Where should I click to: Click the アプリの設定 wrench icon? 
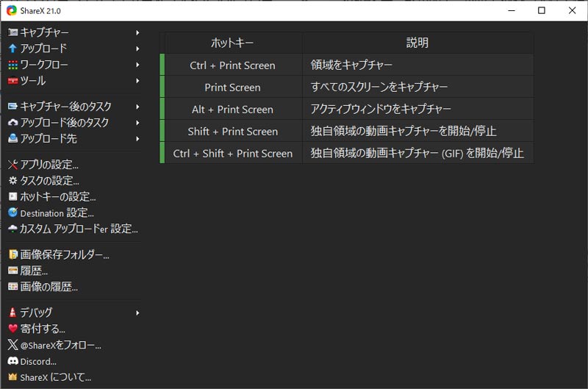[12, 164]
